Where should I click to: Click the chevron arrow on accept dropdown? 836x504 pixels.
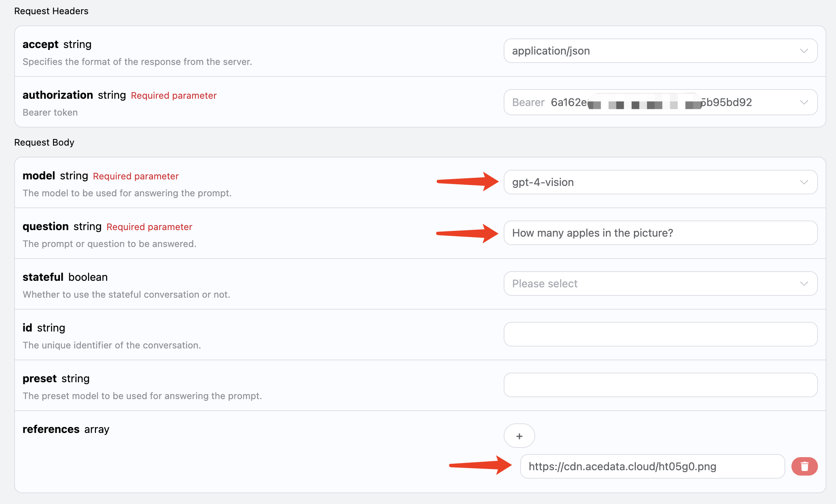tap(804, 51)
